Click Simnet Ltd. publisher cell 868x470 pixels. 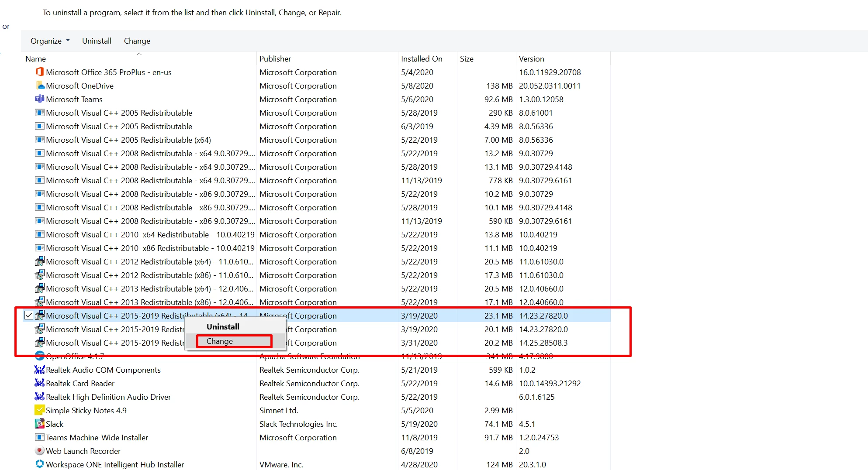[x=279, y=410]
